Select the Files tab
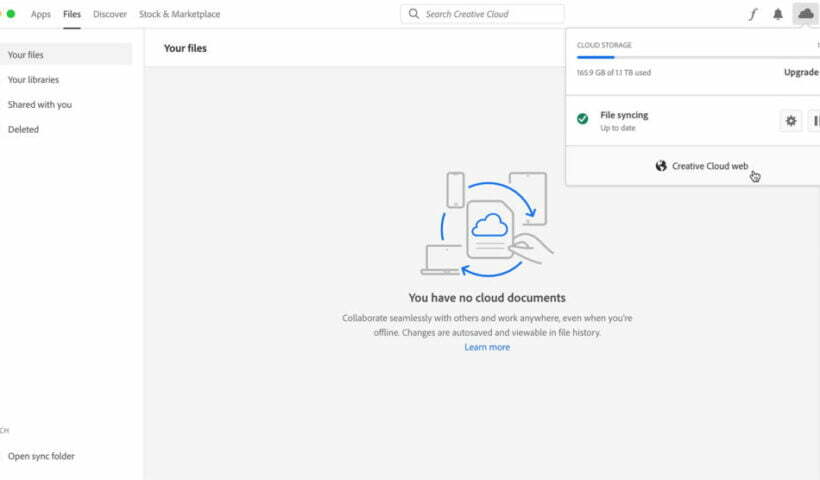Viewport: 820px width, 480px height. [x=72, y=14]
